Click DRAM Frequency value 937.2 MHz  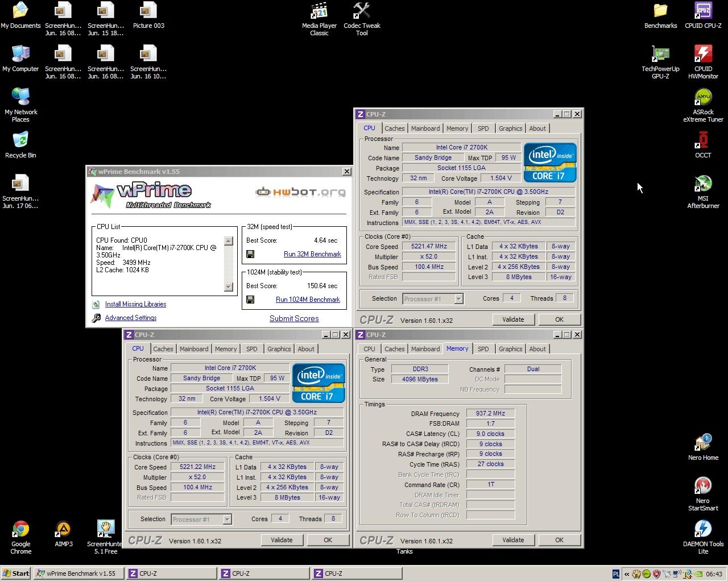(x=490, y=414)
